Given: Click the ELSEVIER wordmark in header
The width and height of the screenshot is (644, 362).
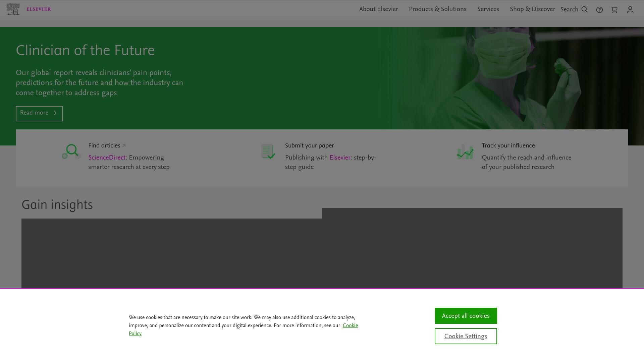Looking at the screenshot, I should click(39, 9).
